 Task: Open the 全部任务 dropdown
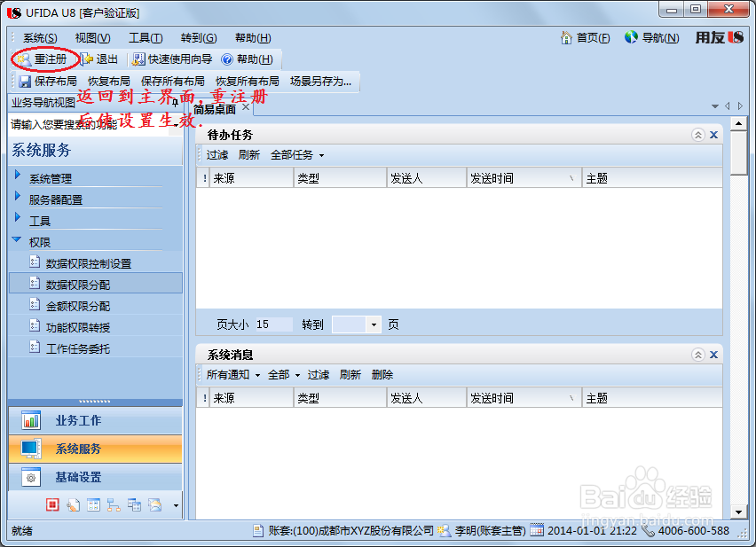(297, 155)
